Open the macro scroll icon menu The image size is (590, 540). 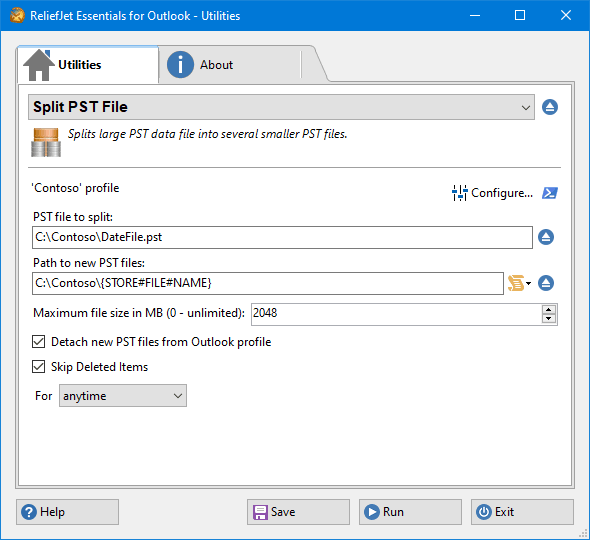[x=519, y=283]
